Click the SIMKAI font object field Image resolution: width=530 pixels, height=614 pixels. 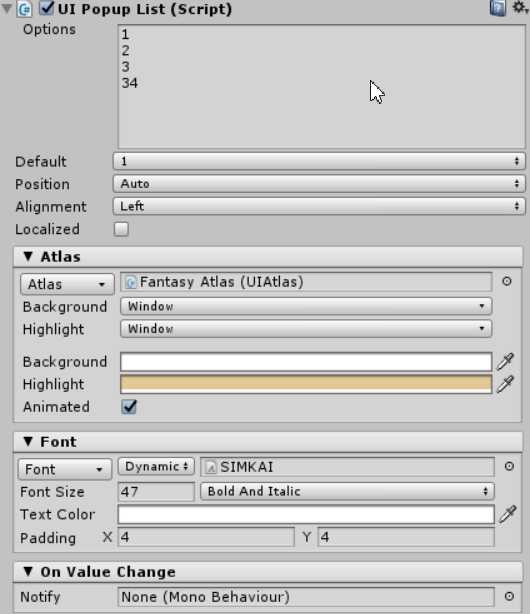[347, 467]
